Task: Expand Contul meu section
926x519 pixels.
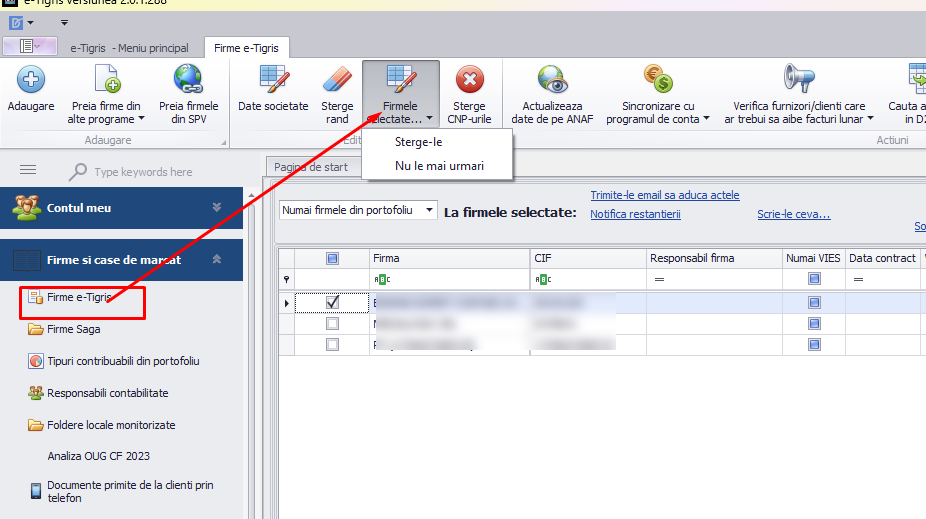Action: [217, 207]
